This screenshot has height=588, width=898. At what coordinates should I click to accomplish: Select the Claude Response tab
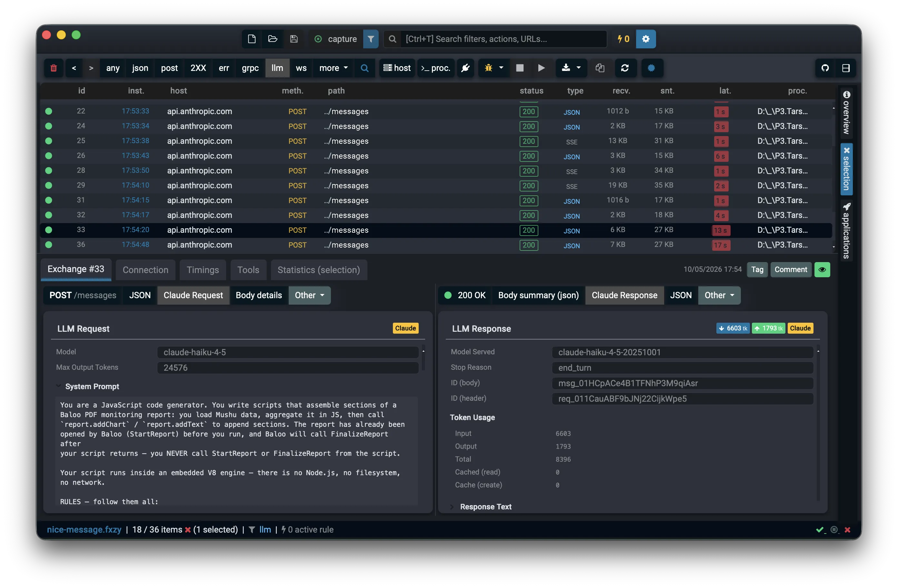[x=624, y=295]
